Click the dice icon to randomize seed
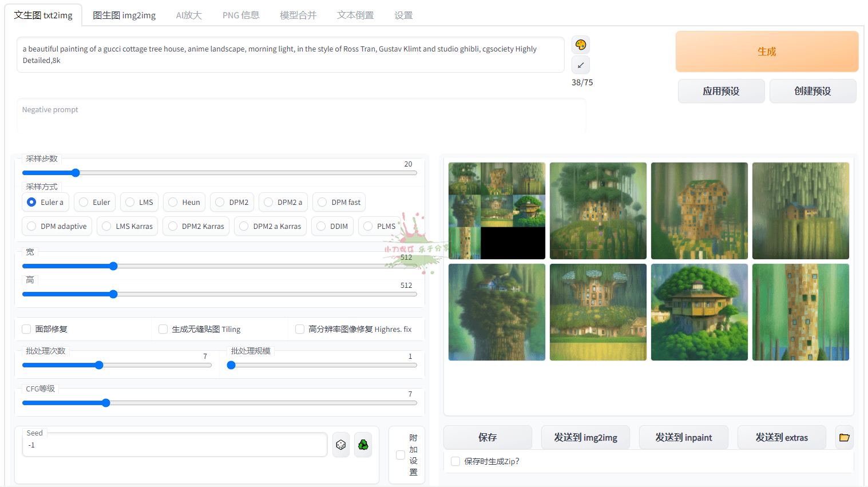This screenshot has width=868, height=487. pyautogui.click(x=341, y=445)
